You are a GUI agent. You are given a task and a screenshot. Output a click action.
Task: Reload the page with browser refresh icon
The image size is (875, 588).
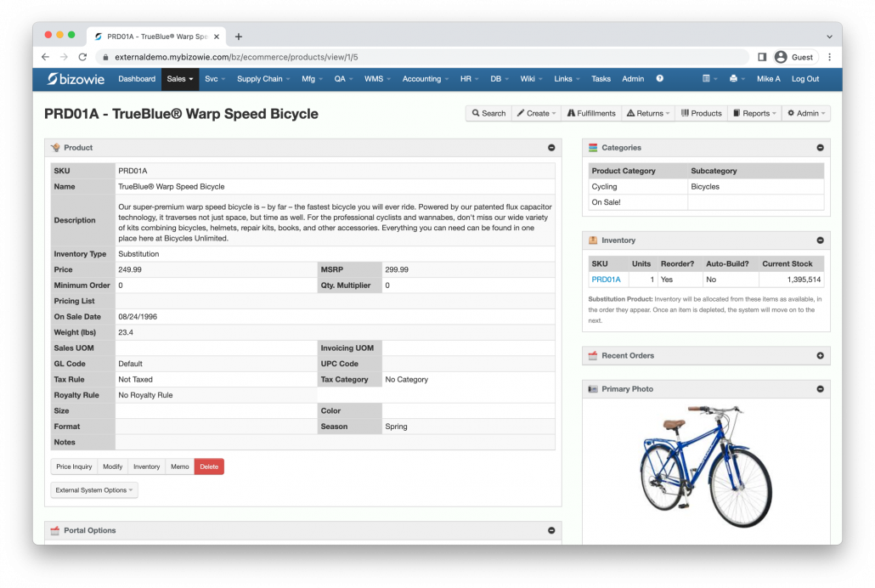point(82,57)
